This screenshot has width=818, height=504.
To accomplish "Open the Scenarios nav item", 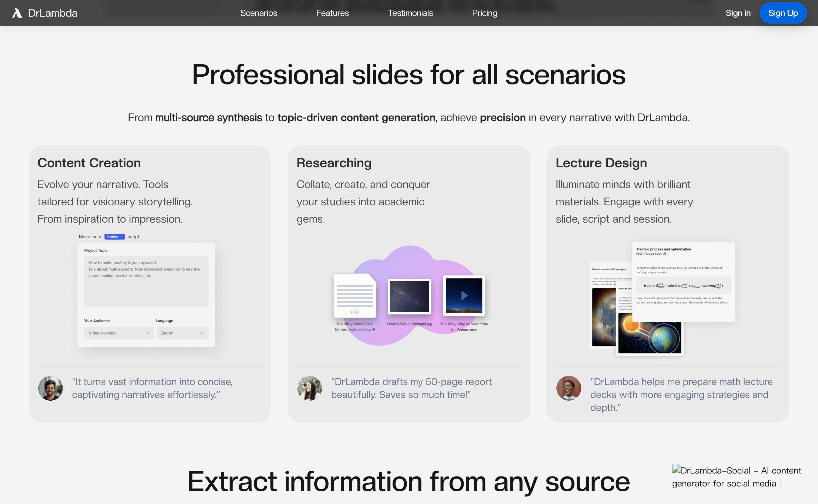I will 258,13.
